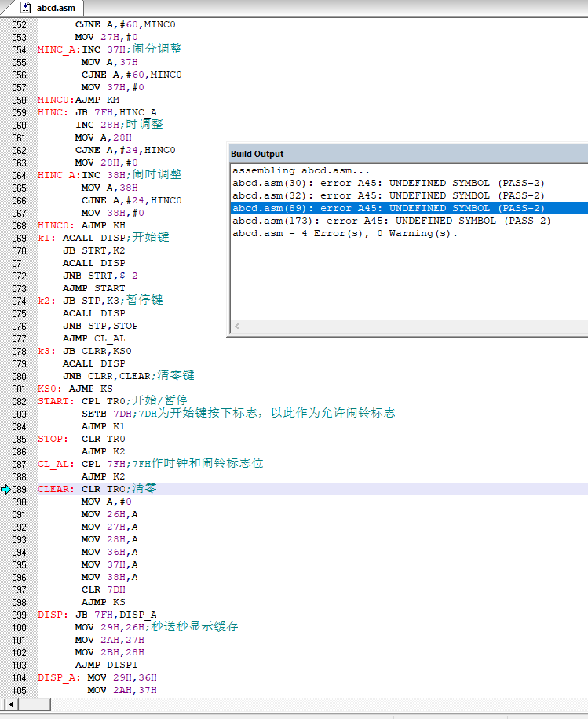Click the CLEAR label on line 089
This screenshot has height=719, width=588.
pos(56,489)
